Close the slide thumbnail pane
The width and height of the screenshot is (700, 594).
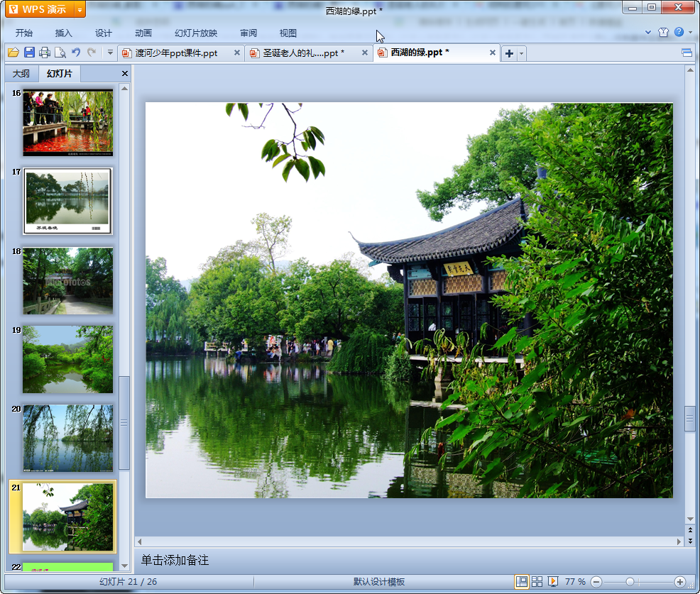[x=125, y=74]
